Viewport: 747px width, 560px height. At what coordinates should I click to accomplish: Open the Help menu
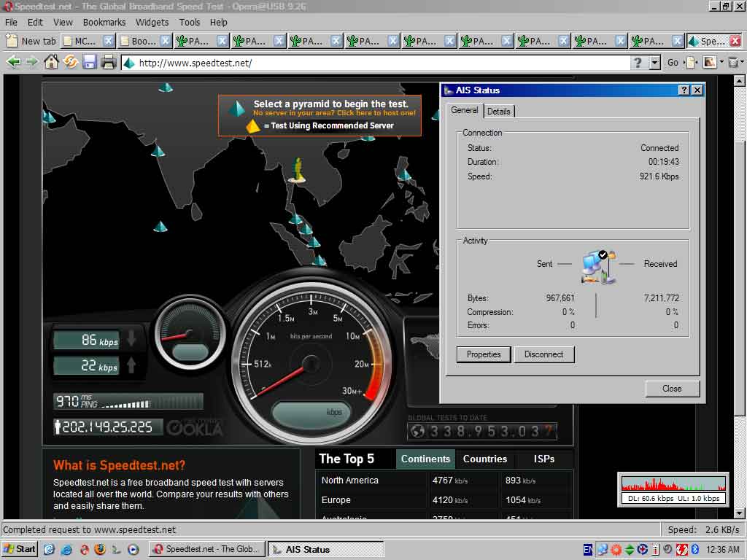click(x=219, y=23)
